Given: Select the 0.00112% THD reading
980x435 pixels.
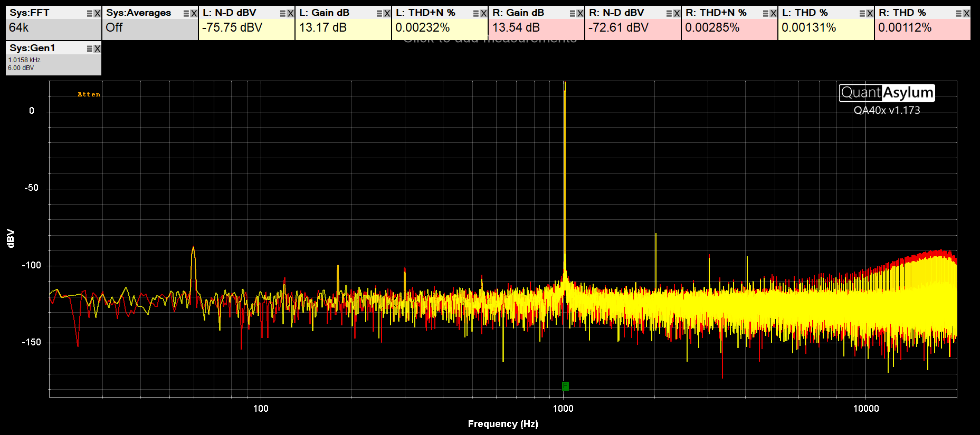Looking at the screenshot, I should click(905, 27).
